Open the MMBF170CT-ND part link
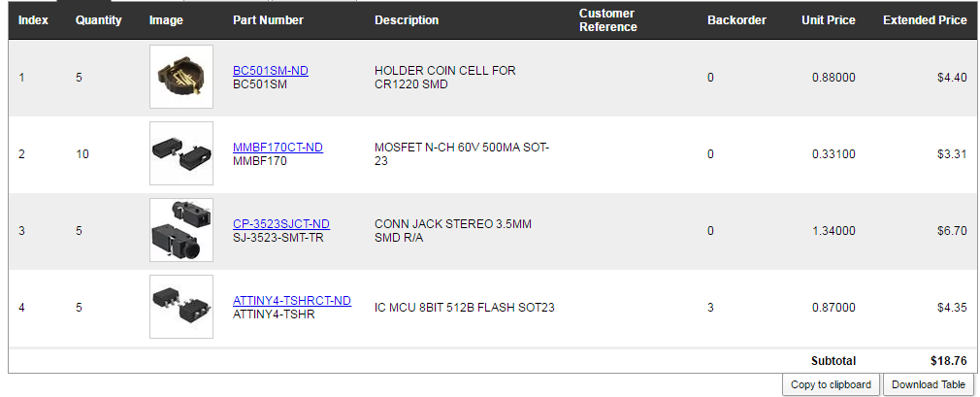This screenshot has width=980, height=397. tap(278, 148)
